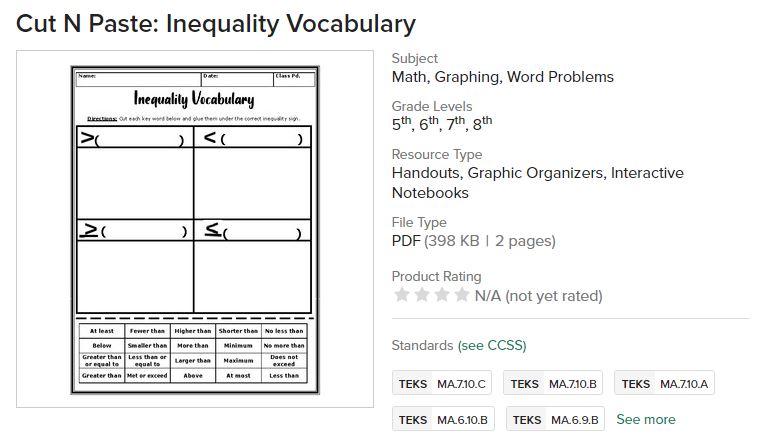Click the third rating star

point(442,295)
